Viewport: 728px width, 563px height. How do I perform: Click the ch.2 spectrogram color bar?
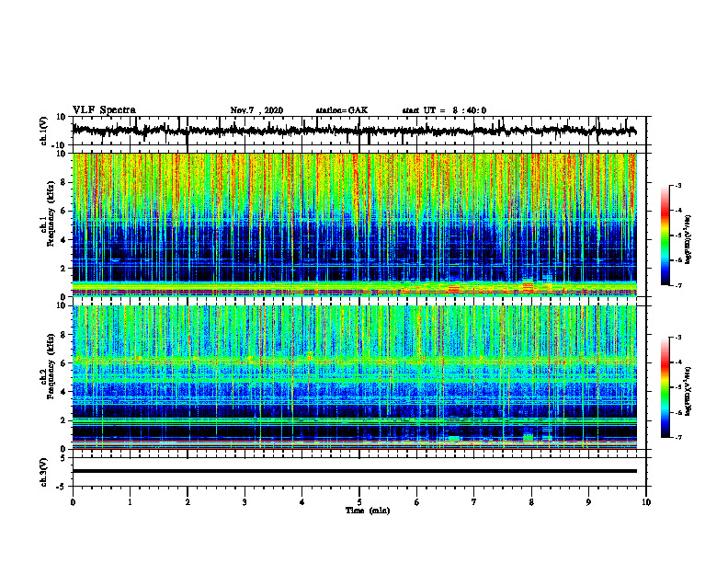(x=665, y=387)
